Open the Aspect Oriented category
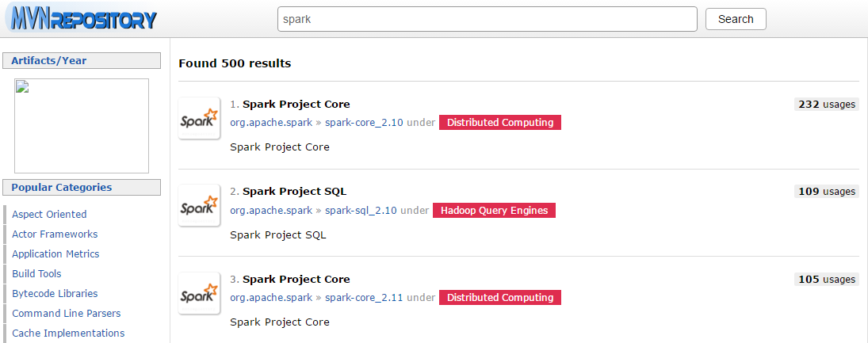 [x=49, y=214]
